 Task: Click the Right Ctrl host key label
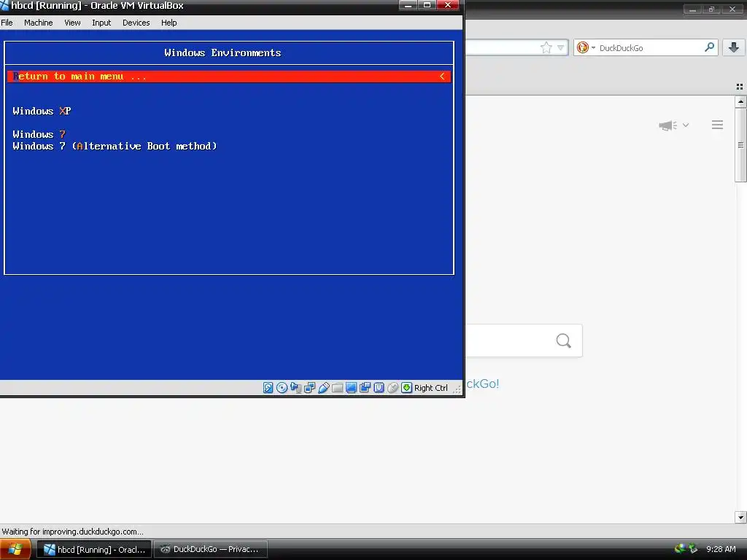[x=430, y=388]
